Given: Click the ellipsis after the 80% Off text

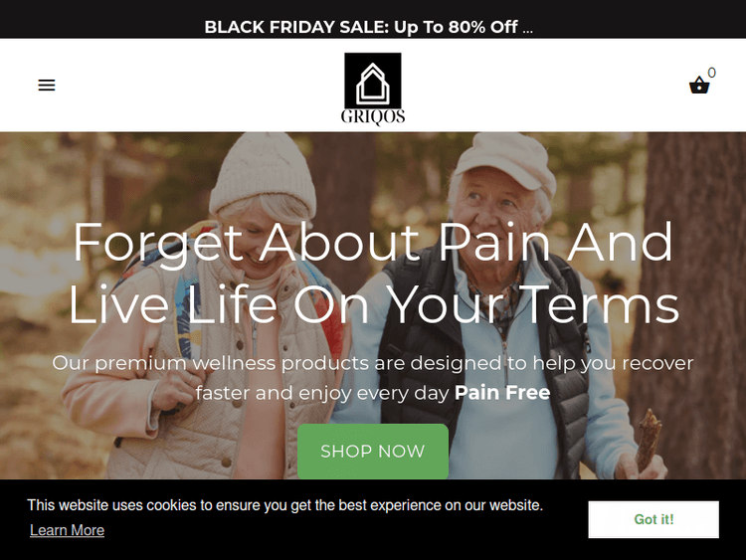Looking at the screenshot, I should click(527, 30).
